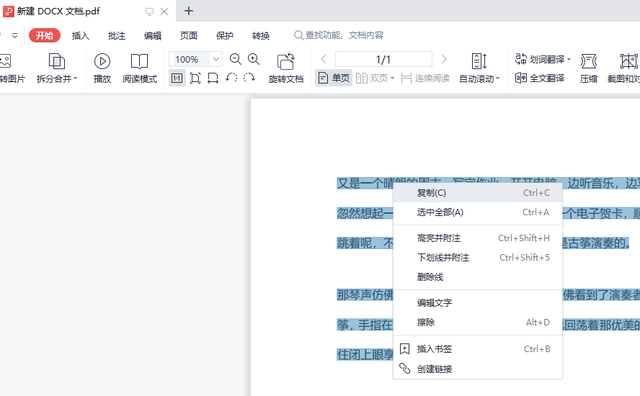Viewport: 640px width, 396px height.
Task: Select 下划线并附注 in context menu
Action: [478, 258]
